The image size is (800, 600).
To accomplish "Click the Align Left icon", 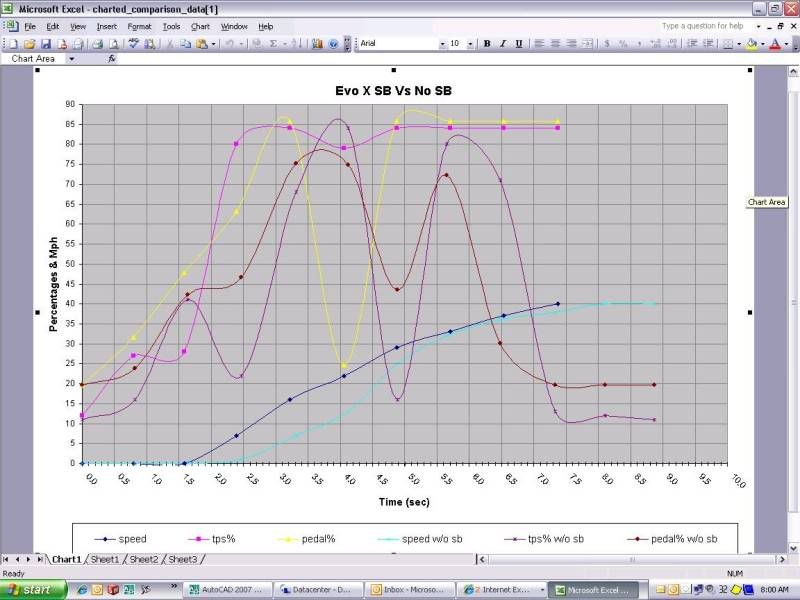I will click(539, 44).
